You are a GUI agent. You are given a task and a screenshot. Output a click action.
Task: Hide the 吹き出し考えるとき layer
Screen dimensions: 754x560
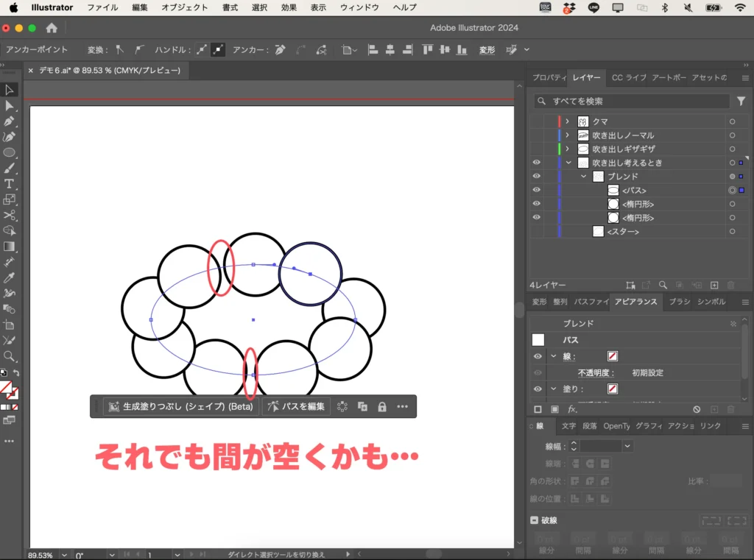535,162
